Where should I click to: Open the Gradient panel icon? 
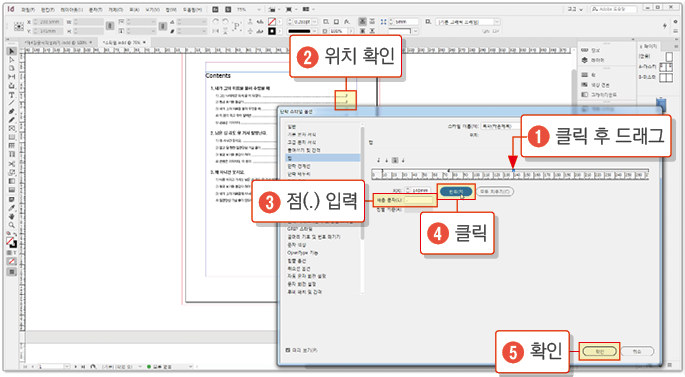coord(585,94)
